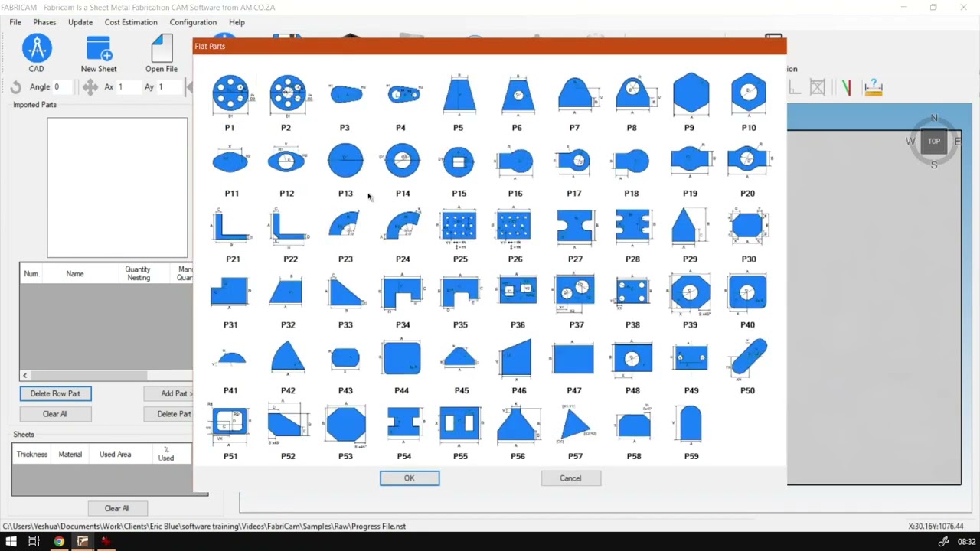The image size is (980, 551).
Task: Click the Material column header
Action: tap(70, 455)
